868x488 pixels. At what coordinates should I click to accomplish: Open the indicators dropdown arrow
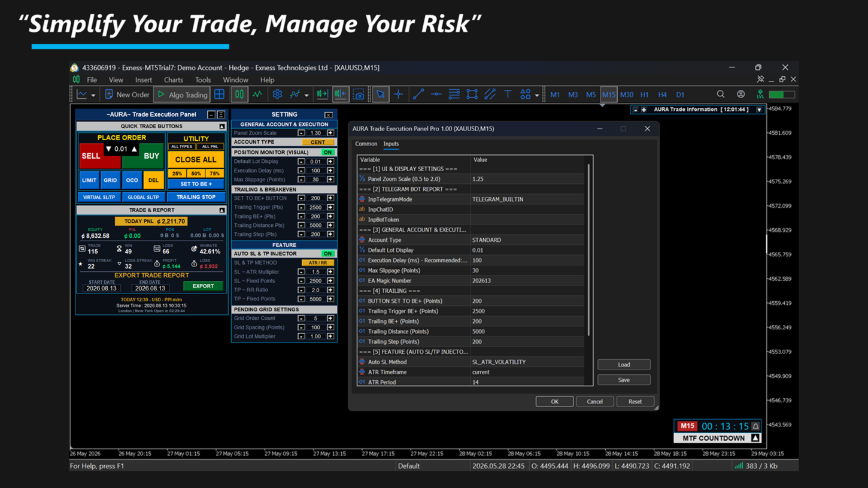pyautogui.click(x=306, y=95)
